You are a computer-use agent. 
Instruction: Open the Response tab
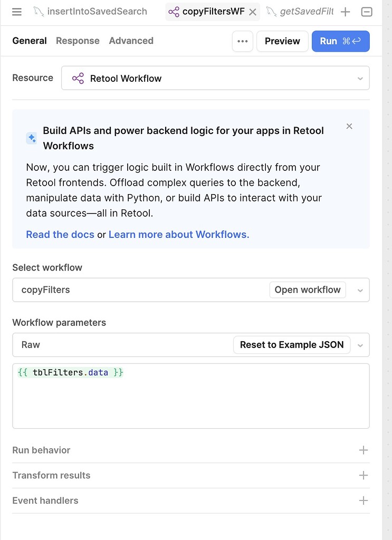tap(78, 41)
